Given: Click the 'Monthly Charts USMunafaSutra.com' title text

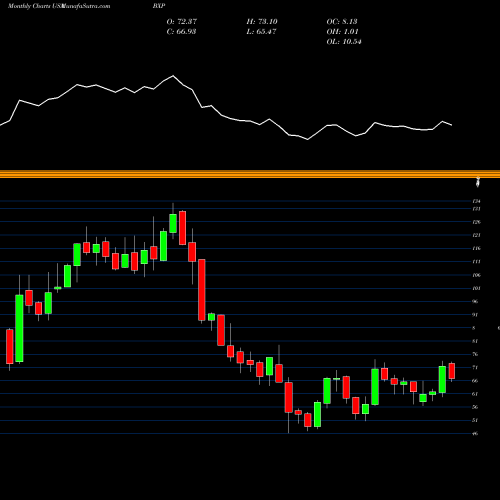Looking at the screenshot, I should click(x=59, y=6).
